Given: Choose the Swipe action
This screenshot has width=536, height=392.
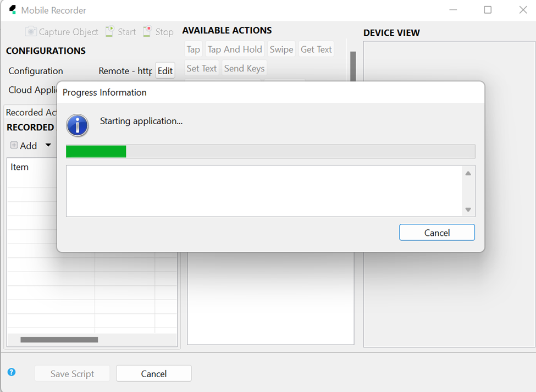Looking at the screenshot, I should pyautogui.click(x=281, y=49).
